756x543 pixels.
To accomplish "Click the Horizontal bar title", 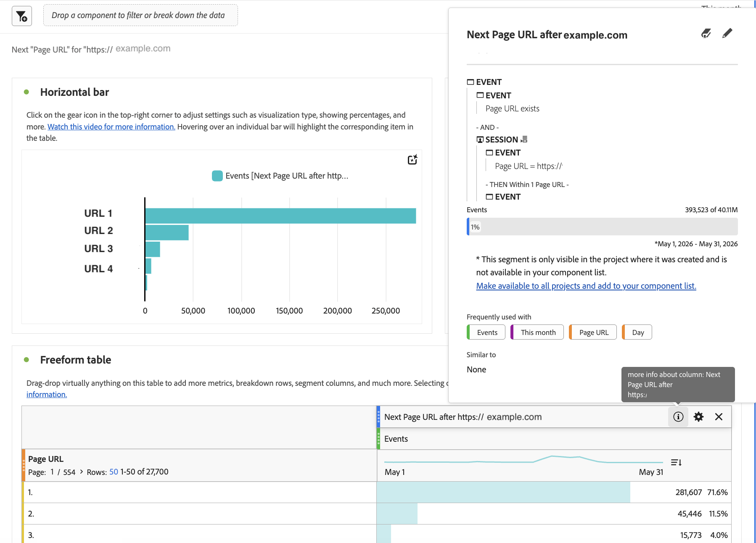I will (x=74, y=92).
